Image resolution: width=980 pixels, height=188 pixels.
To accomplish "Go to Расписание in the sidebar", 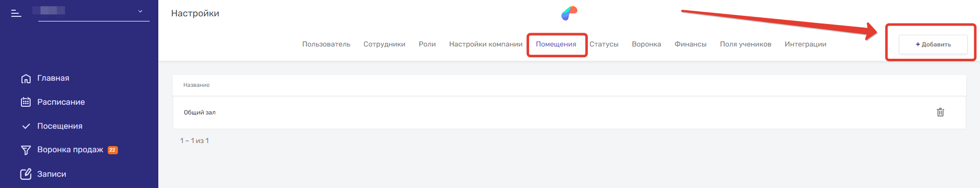I will (x=61, y=102).
